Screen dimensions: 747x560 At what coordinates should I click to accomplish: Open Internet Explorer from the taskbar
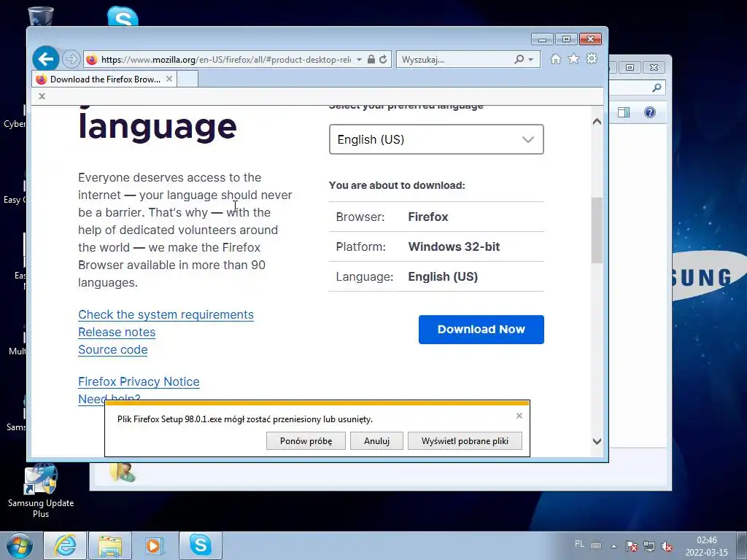tap(65, 545)
